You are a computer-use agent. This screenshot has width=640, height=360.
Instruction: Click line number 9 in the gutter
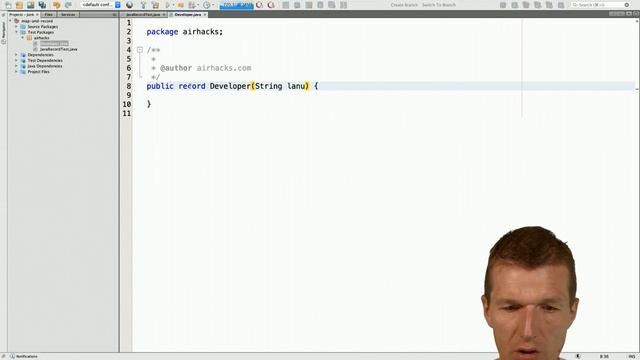[129, 95]
